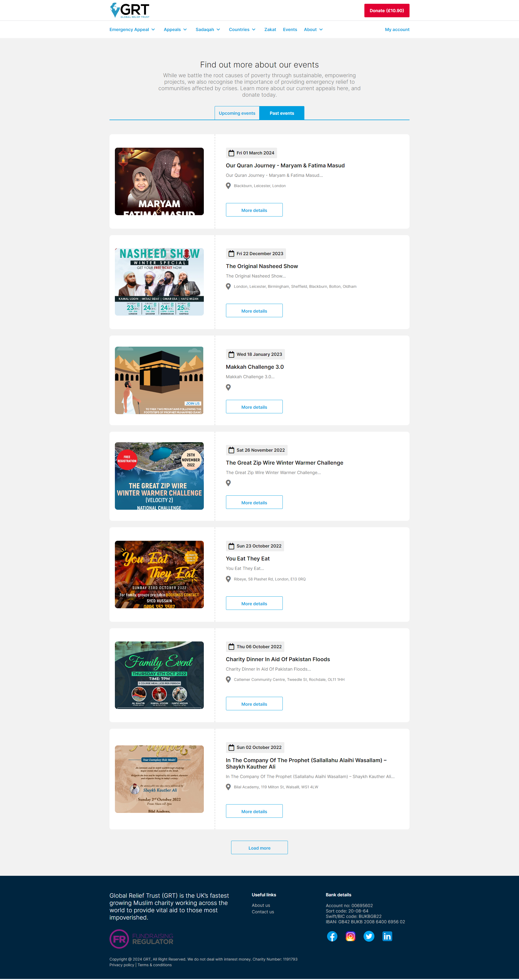Open the Zakat menu item

coord(270,30)
